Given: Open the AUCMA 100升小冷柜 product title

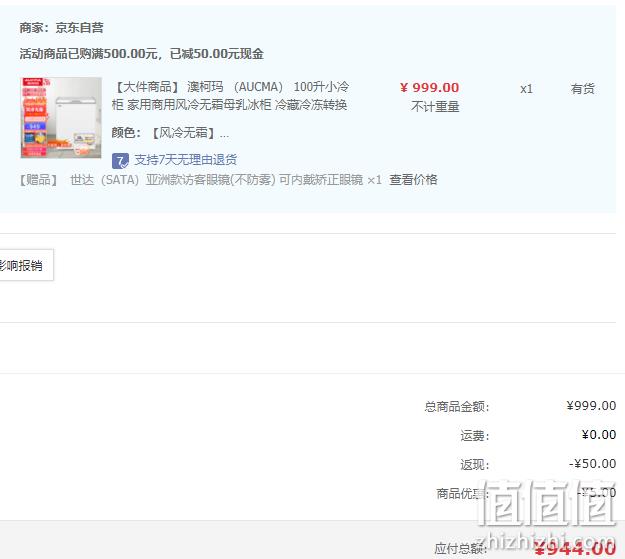Looking at the screenshot, I should (x=230, y=96).
